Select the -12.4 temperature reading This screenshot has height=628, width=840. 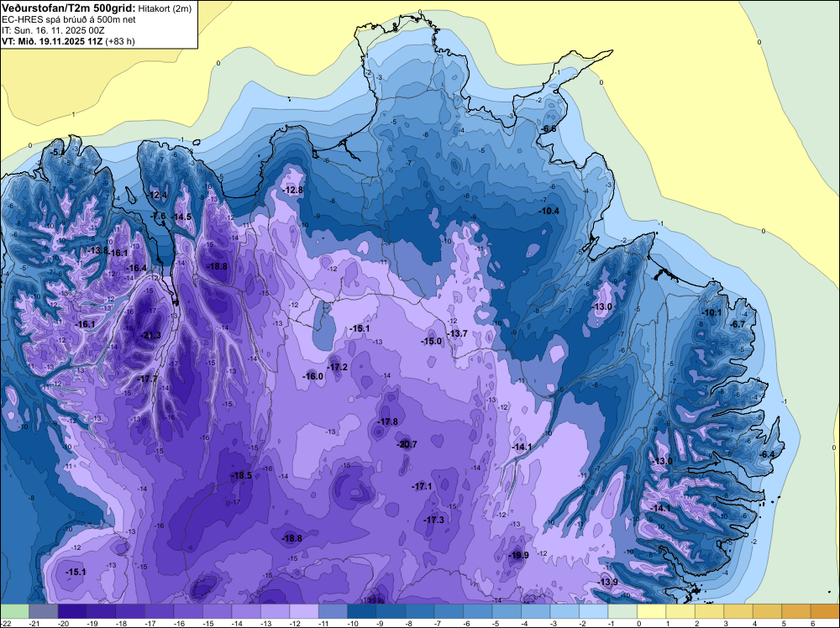pos(158,195)
